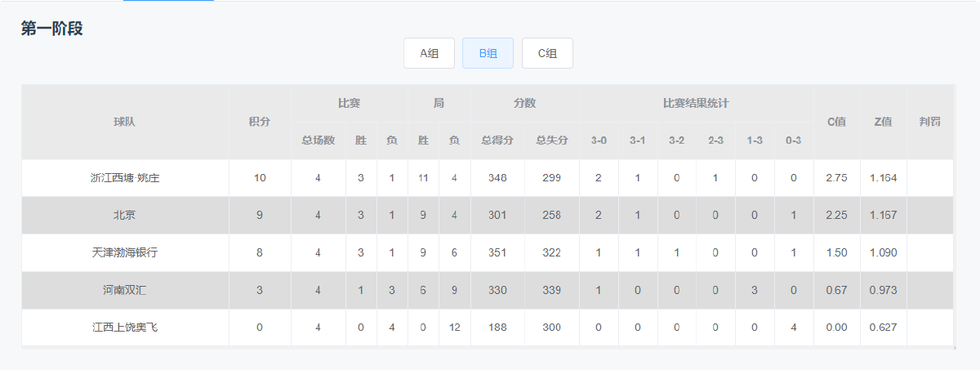Open the 江西上饶奥飞 team entry
This screenshot has width=980, height=370.
coord(125,328)
